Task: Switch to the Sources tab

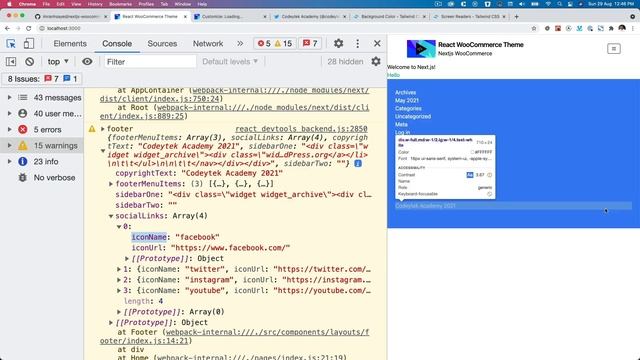Action: click(x=162, y=43)
